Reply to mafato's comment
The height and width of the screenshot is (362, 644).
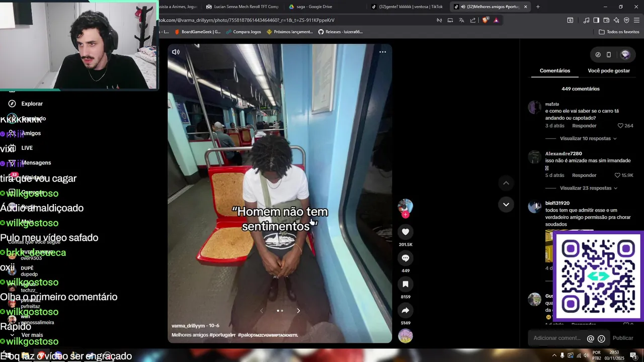pyautogui.click(x=584, y=126)
